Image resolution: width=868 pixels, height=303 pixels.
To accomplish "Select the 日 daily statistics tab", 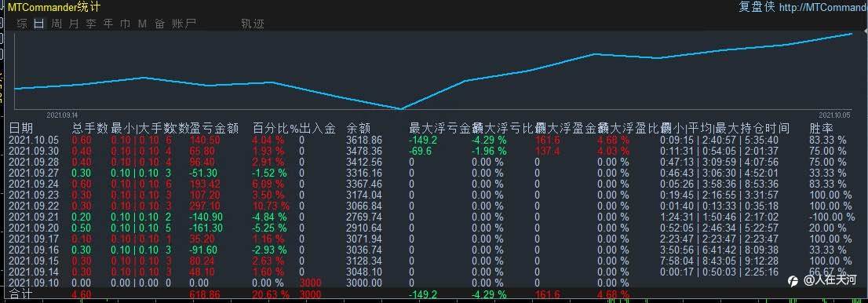I will (x=38, y=24).
